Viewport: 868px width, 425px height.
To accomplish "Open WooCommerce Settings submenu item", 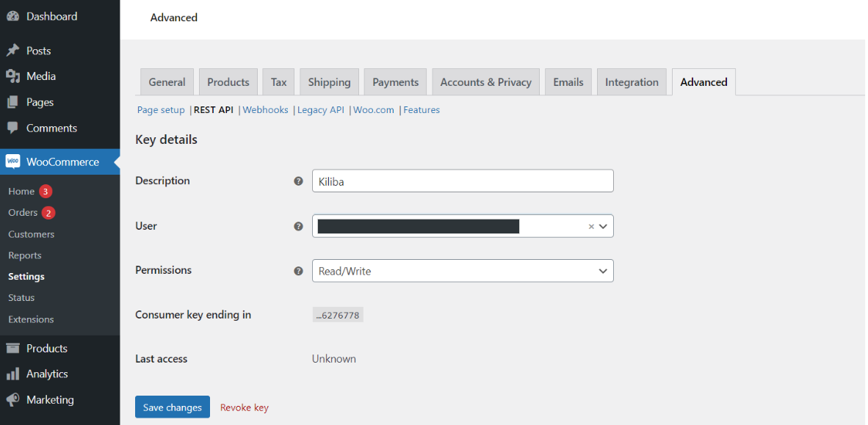I will [x=26, y=276].
